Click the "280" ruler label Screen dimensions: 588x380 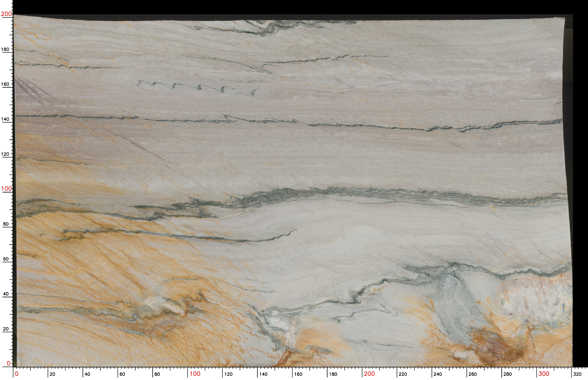point(507,374)
